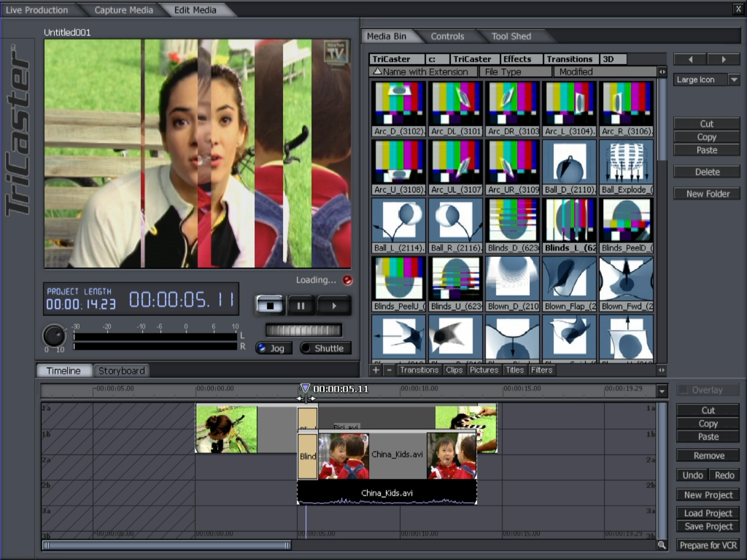Viewport: 747px width, 560px height.
Task: Select the Arc_DL_(3101) transition thumbnail
Action: pos(455,109)
